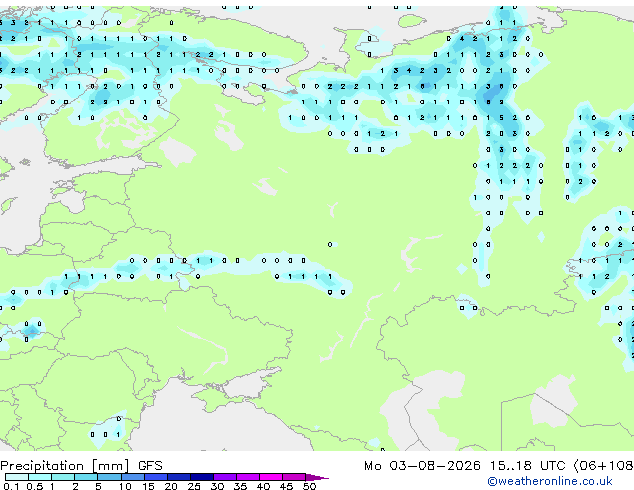
Task: Open the weatheronline.co.uk link text
Action: pyautogui.click(x=550, y=481)
